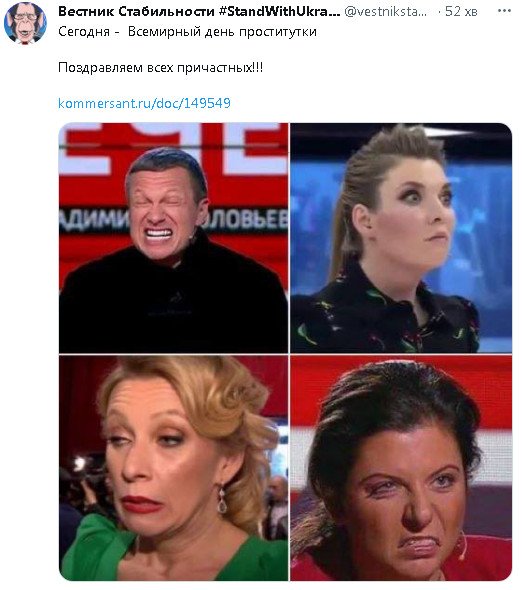Open the cartoon monkey profile avatar
Viewport: 524px width, 590px height.
25,23
